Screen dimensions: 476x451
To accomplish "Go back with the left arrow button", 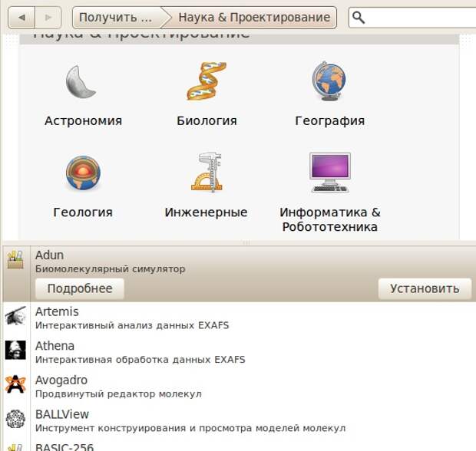I will click(x=21, y=18).
